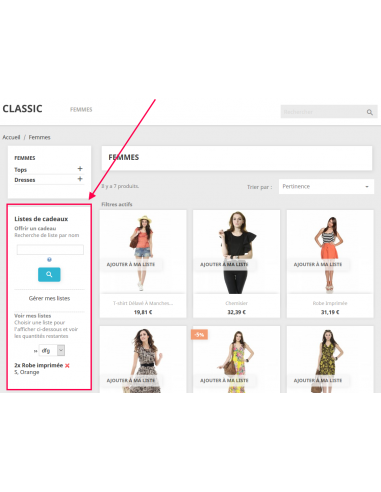Open the dfg gift list selector

(52, 350)
